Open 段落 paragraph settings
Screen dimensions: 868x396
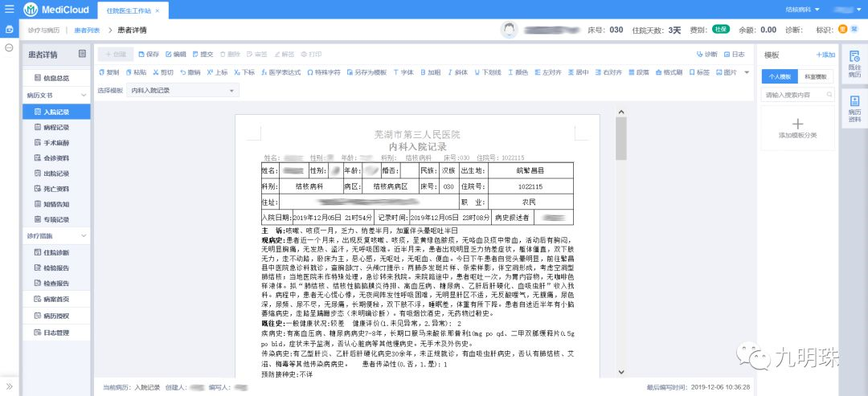click(x=639, y=72)
